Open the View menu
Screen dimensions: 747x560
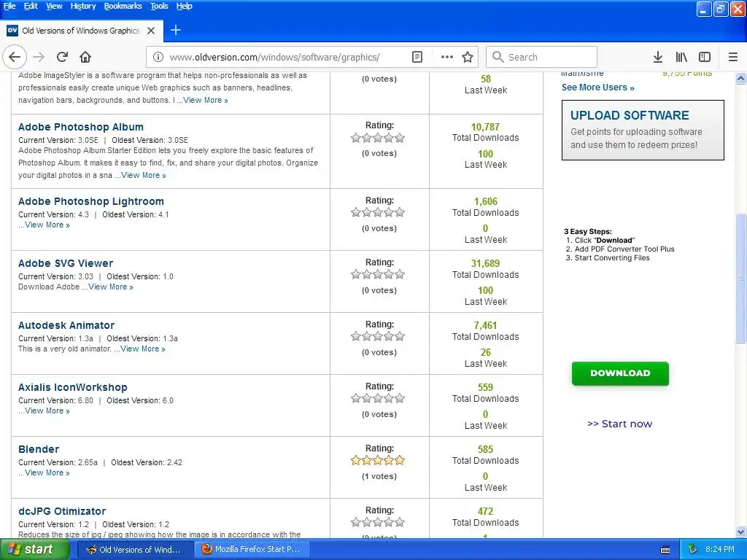click(54, 6)
